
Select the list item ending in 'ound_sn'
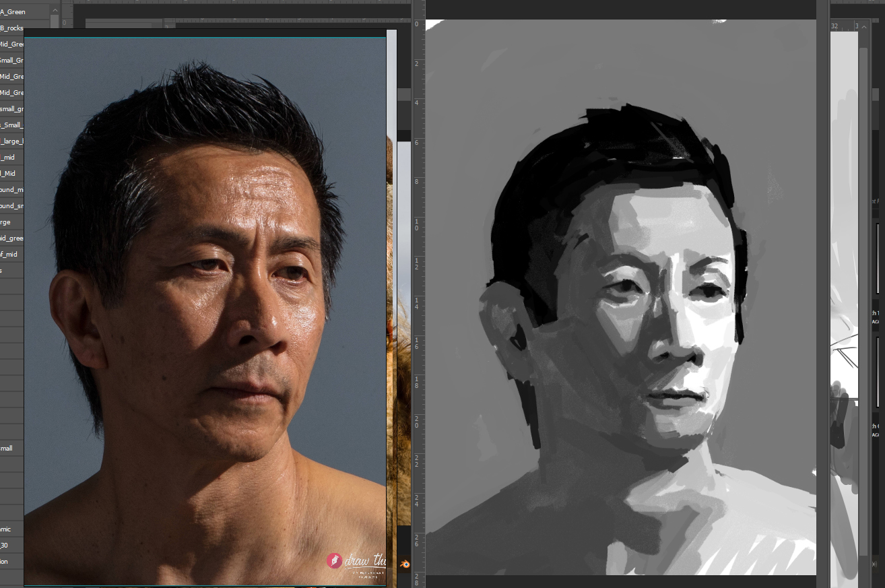coord(12,205)
